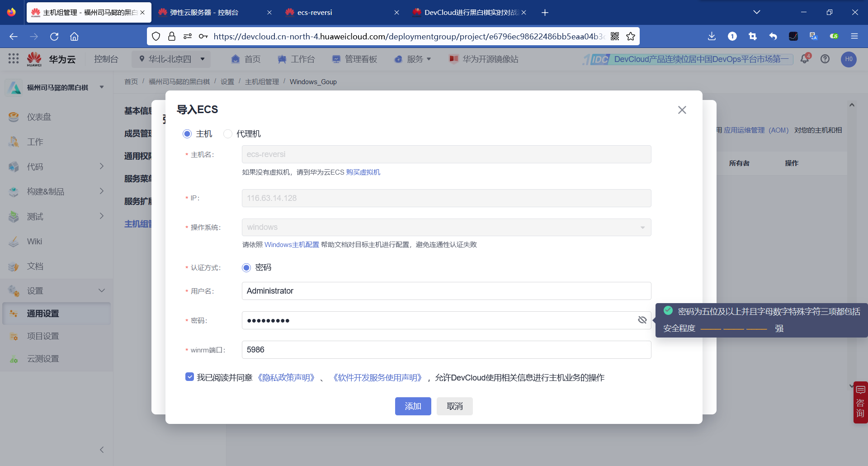Select 项目设置 in the sidebar

43,336
